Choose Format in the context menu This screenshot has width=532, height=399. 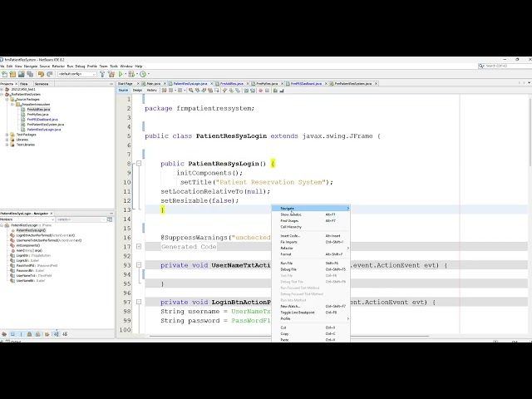[311, 254]
